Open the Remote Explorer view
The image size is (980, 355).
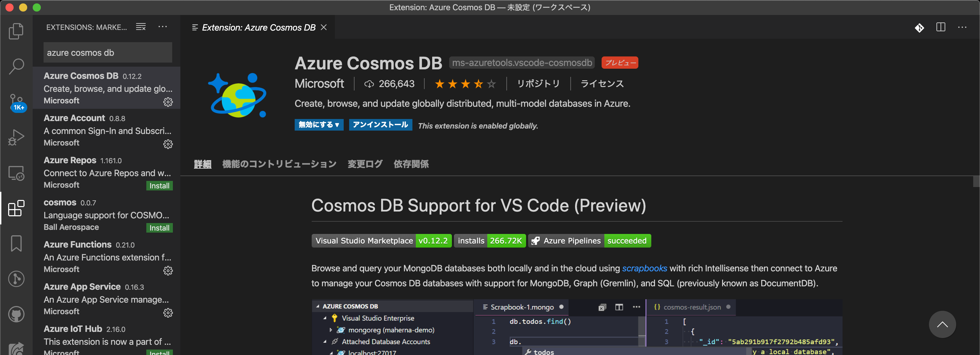(x=16, y=173)
